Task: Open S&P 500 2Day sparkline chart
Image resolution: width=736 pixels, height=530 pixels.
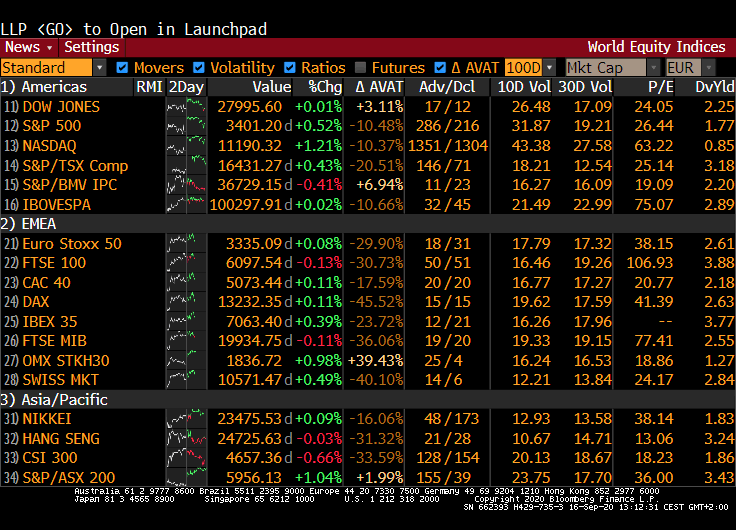Action: [x=186, y=126]
